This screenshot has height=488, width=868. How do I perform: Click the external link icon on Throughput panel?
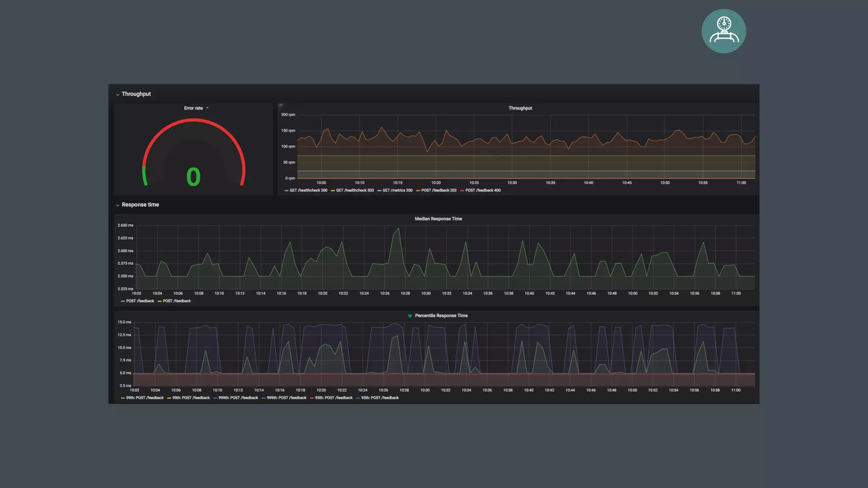(x=280, y=105)
